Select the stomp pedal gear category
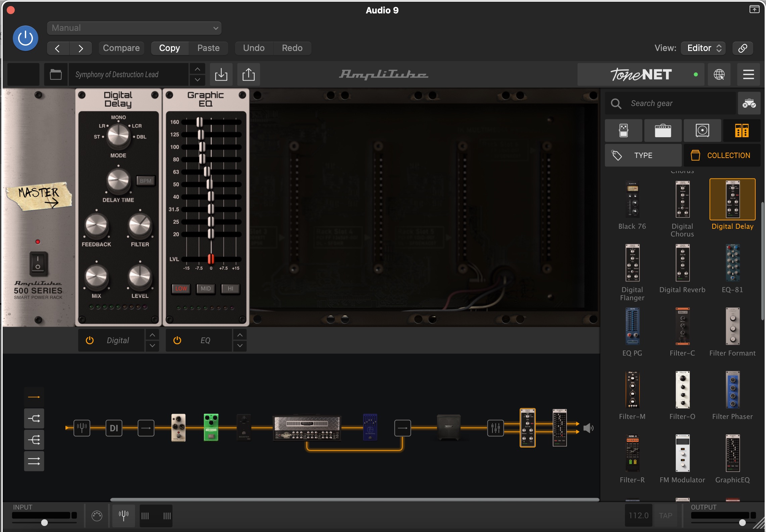The height and width of the screenshot is (532, 766). click(x=624, y=130)
